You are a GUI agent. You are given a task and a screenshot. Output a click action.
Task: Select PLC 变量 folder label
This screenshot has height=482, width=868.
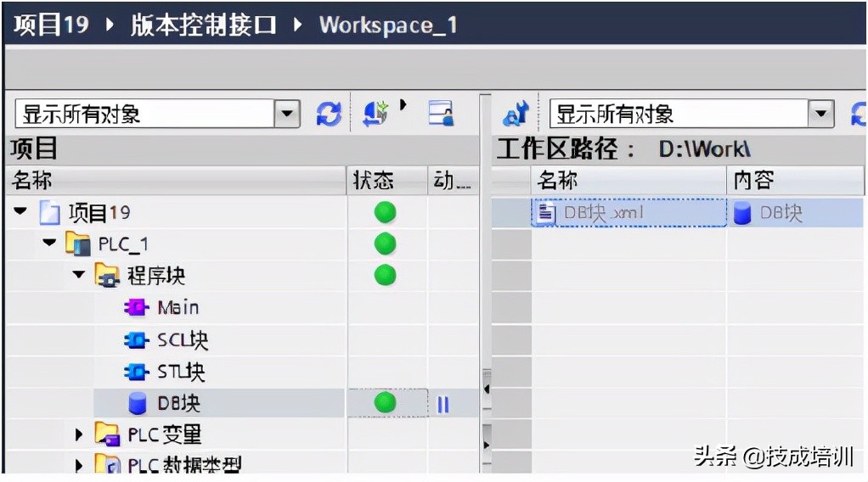(x=165, y=435)
